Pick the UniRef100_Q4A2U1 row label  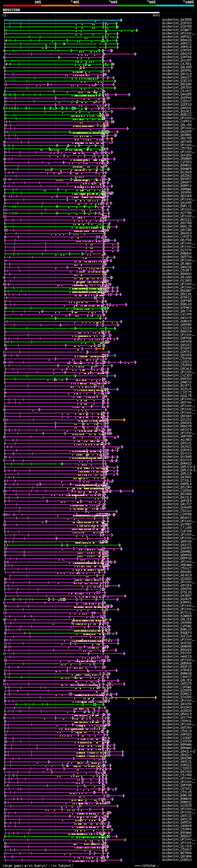(177, 108)
